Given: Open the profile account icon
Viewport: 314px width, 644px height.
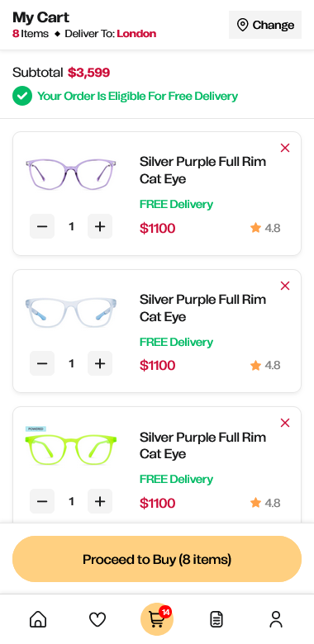Looking at the screenshot, I should coord(276,619).
